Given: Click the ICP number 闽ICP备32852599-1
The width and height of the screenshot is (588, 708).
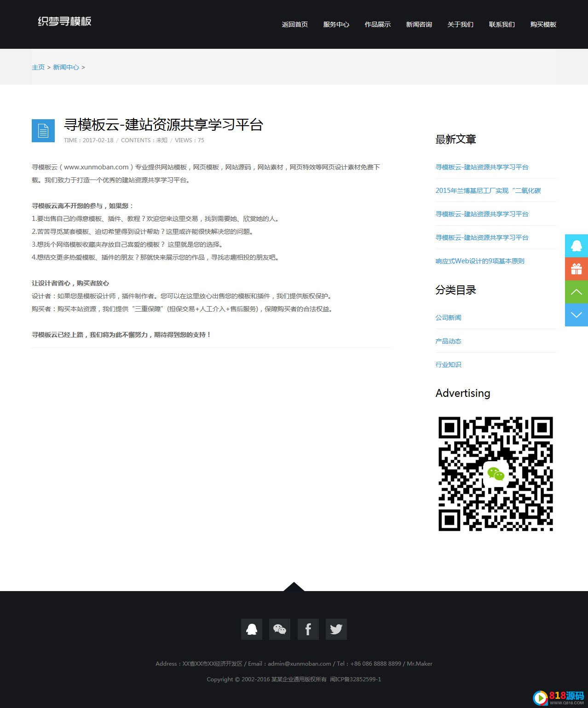Looking at the screenshot, I should [x=356, y=679].
